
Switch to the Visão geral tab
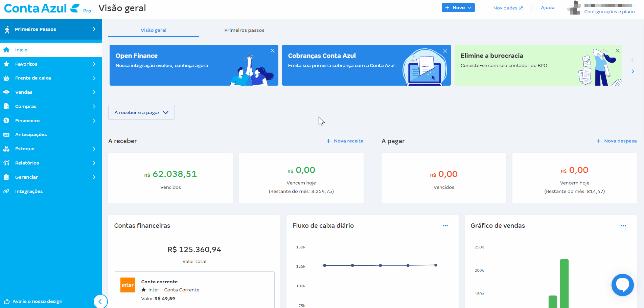tap(154, 30)
